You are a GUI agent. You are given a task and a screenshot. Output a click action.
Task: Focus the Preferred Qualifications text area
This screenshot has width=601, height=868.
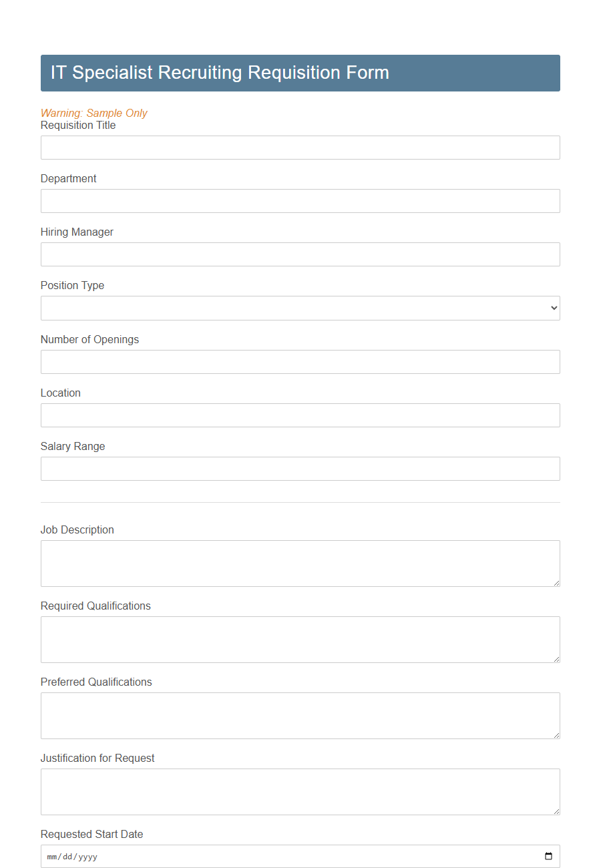click(x=300, y=715)
